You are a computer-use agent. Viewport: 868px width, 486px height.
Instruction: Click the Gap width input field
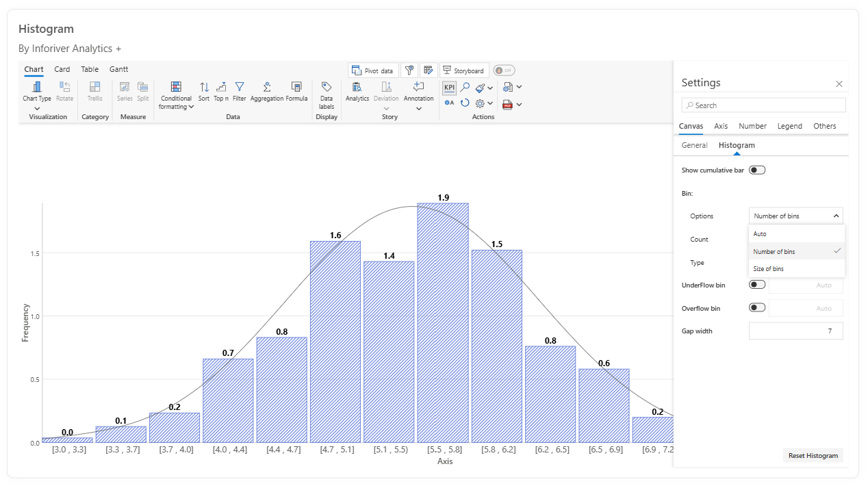click(x=796, y=331)
